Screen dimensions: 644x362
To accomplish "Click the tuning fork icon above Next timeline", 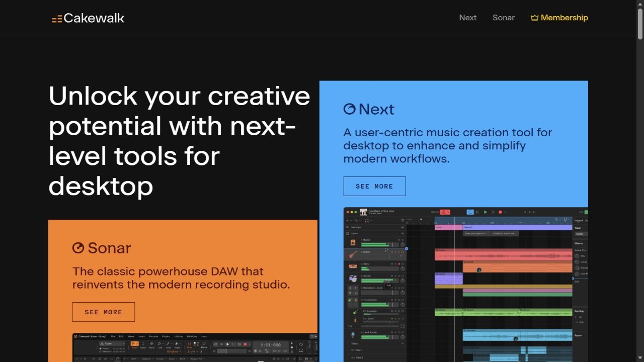I will (x=565, y=220).
